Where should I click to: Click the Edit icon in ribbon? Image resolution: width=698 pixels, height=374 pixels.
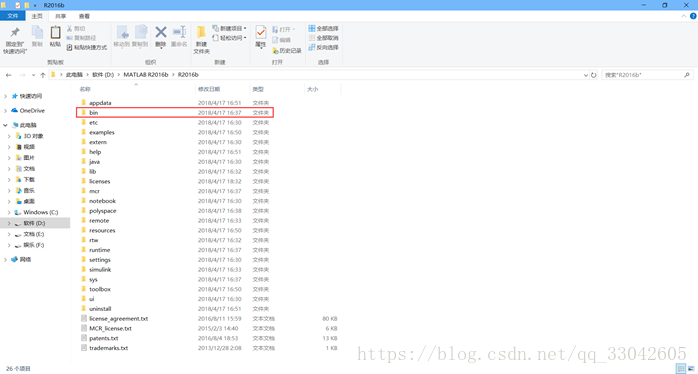(275, 40)
